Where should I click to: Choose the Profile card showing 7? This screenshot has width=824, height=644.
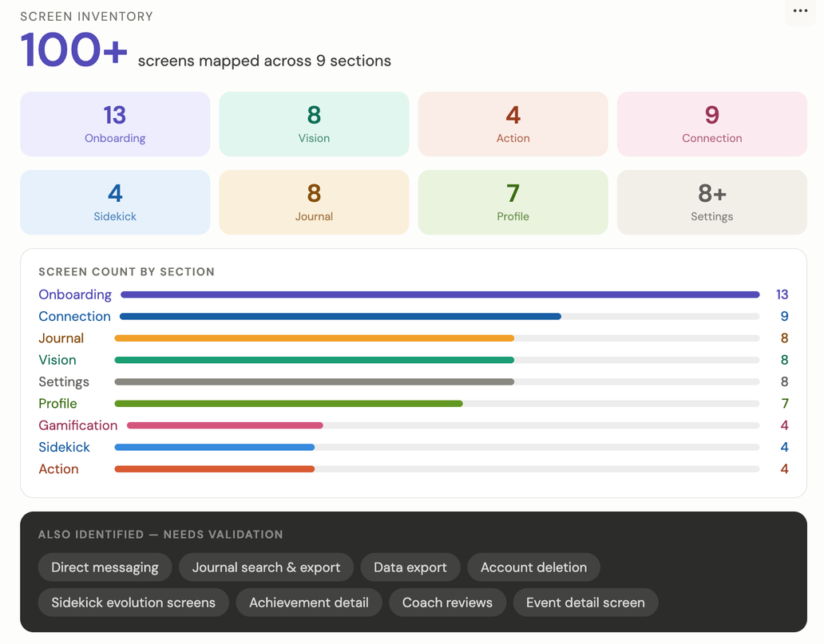513,202
